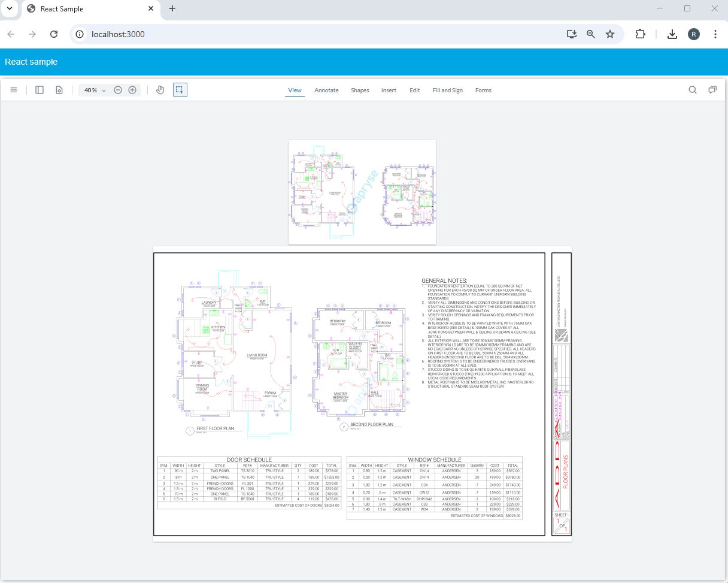The image size is (728, 583).
Task: Click the browser back arrow
Action: pyautogui.click(x=11, y=34)
